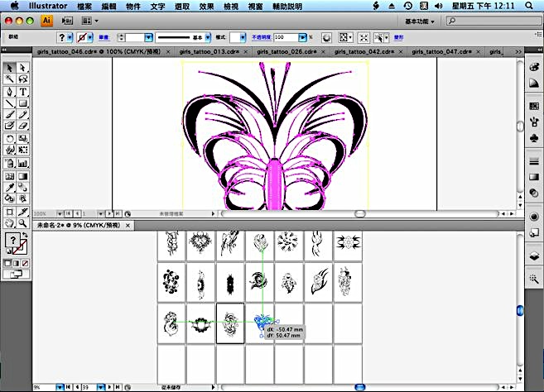This screenshot has width=544, height=392.
Task: Open the Type menu
Action: pos(158,7)
